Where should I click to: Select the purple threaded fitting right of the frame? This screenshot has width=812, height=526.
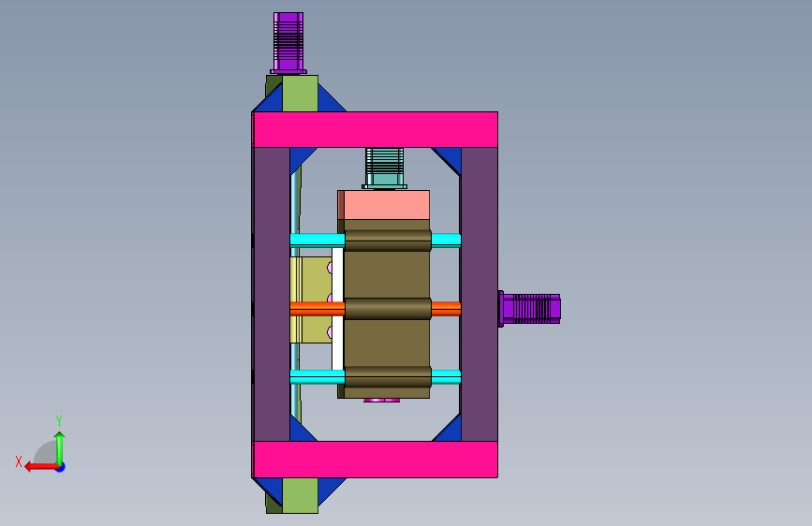click(x=529, y=309)
